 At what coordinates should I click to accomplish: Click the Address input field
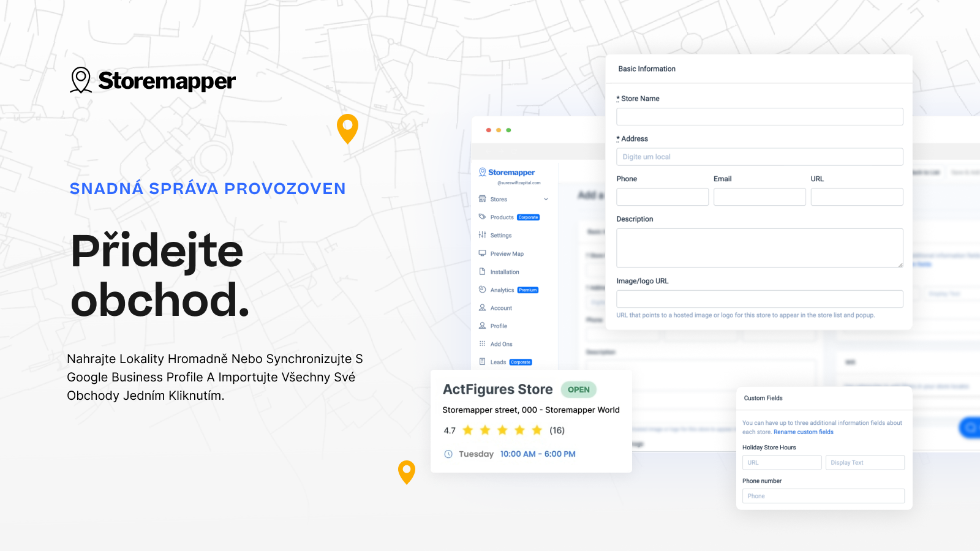[759, 157]
